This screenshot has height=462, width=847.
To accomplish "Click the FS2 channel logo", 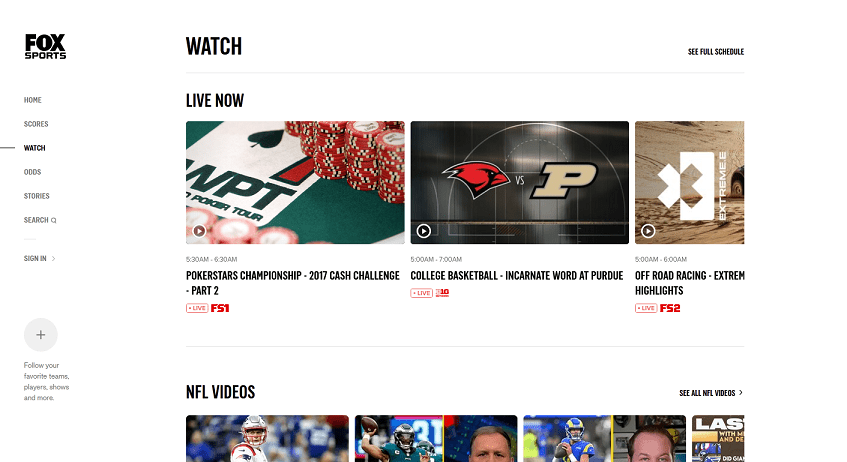I will coord(670,308).
